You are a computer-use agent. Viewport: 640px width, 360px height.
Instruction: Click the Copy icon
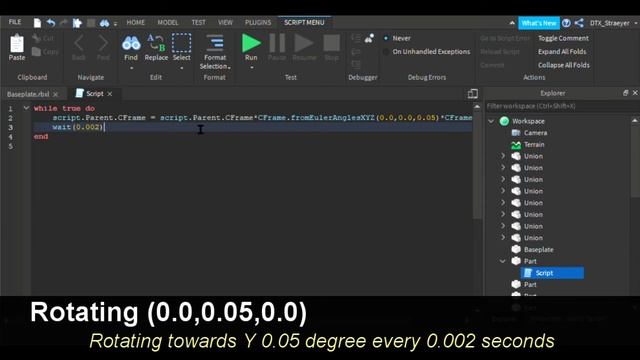36,52
